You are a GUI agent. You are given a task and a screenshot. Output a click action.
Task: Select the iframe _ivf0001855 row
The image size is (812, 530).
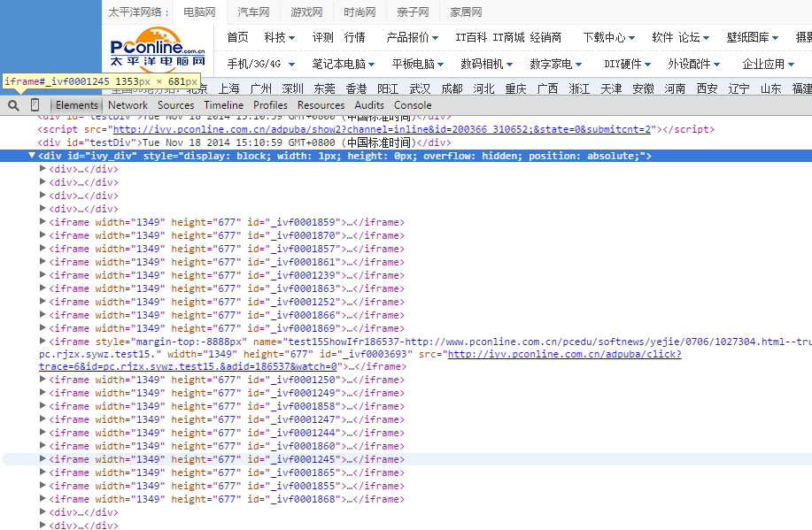tap(227, 486)
